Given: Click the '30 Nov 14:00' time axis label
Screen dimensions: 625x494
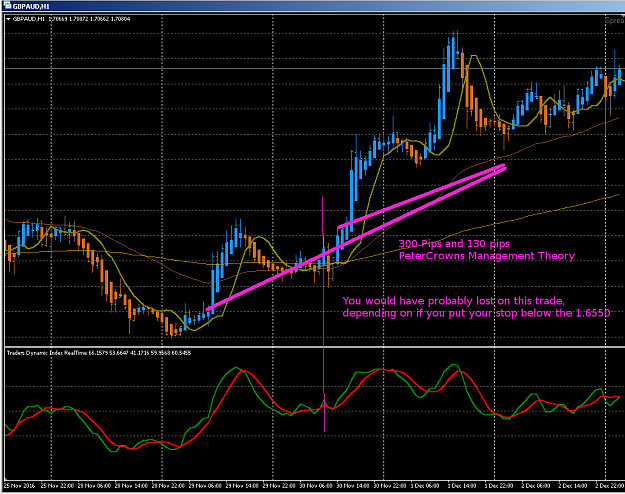Looking at the screenshot, I should [x=353, y=486].
